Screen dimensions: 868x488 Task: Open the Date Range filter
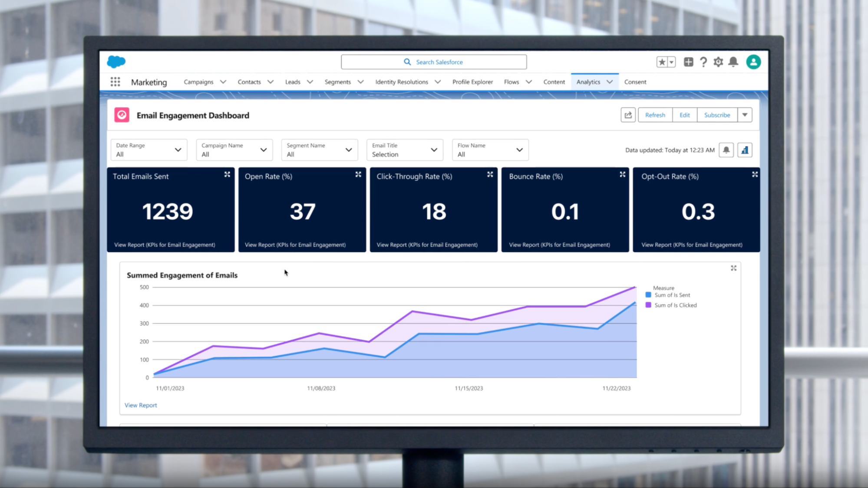tap(149, 150)
